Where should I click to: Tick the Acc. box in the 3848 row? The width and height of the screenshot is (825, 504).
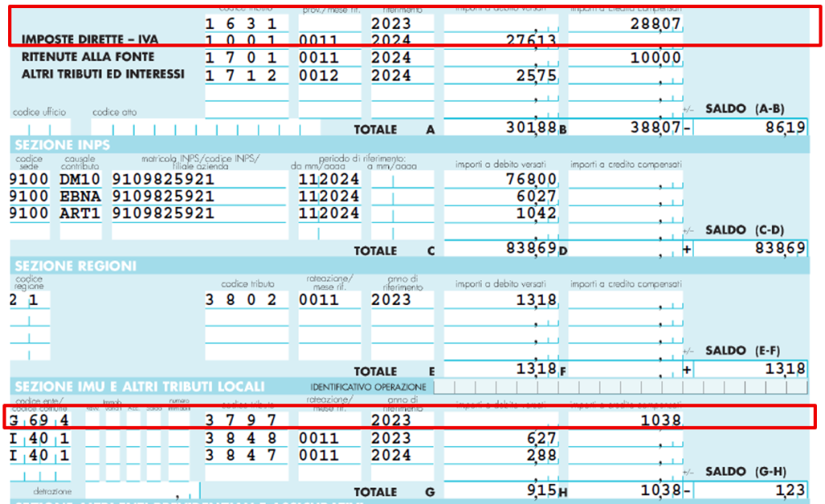[134, 438]
